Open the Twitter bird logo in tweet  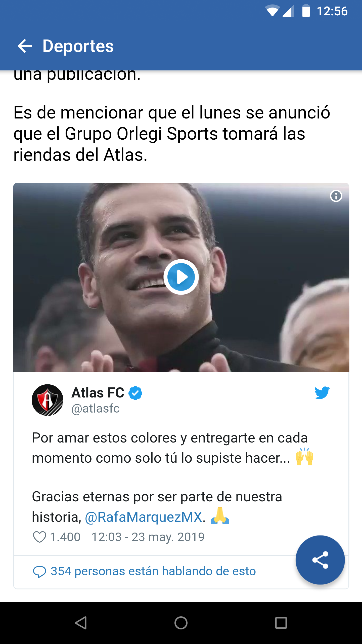click(322, 393)
